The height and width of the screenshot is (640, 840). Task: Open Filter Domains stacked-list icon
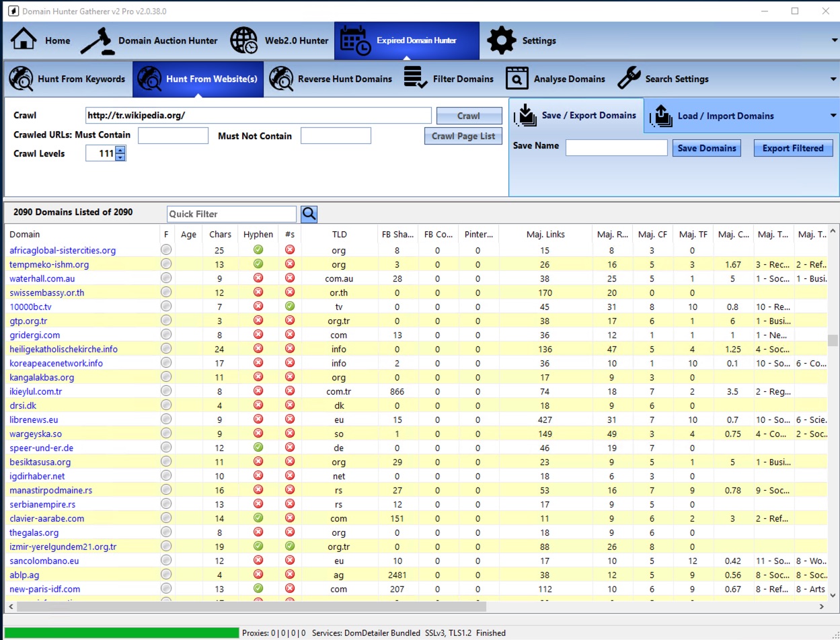pyautogui.click(x=416, y=79)
